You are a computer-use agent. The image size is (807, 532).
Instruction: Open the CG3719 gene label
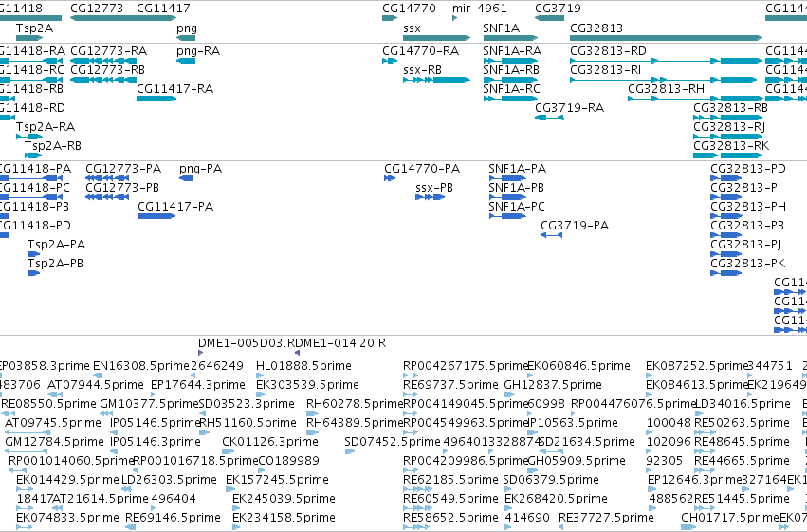[558, 9]
